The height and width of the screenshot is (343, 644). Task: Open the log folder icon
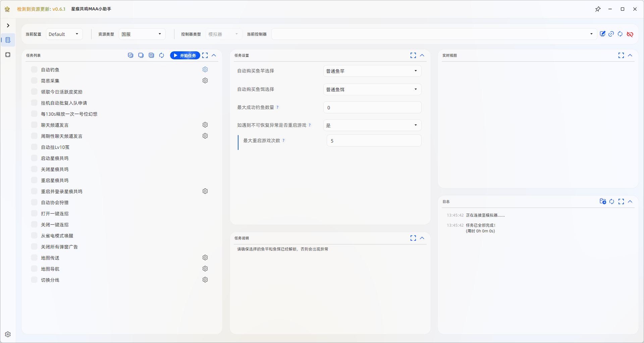click(602, 201)
